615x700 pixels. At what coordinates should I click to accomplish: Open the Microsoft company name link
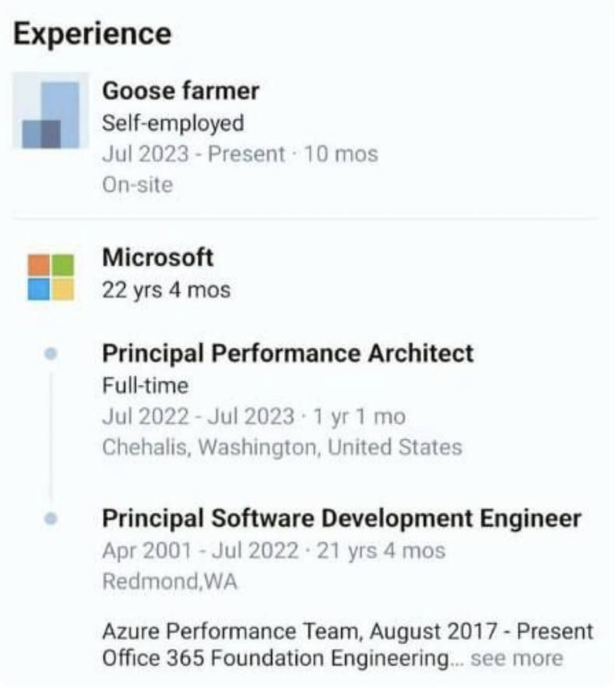click(158, 258)
